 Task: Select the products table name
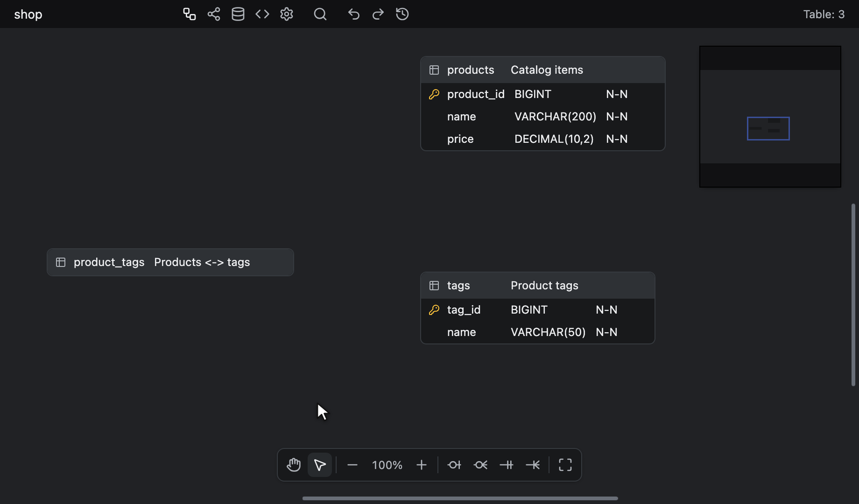[x=471, y=70]
